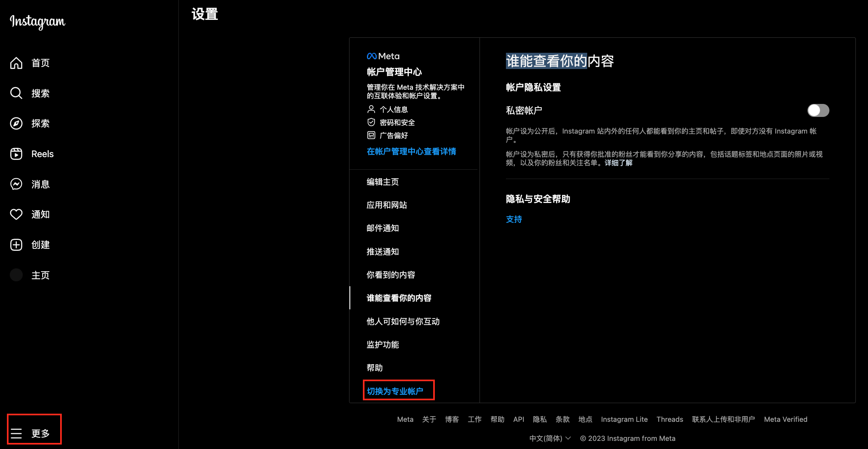Screen dimensions: 868x449
Task: Click the 个人信息 person icon
Action: (371, 109)
